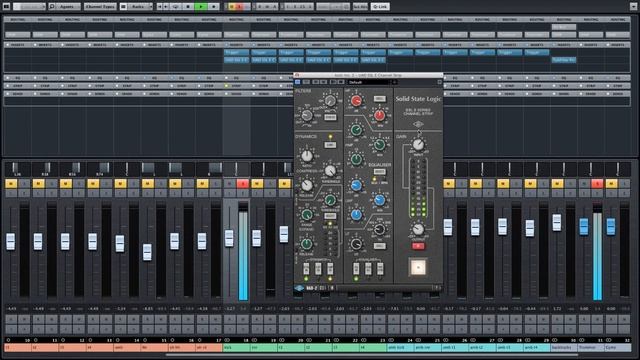The height and width of the screenshot is (360, 640).
Task: Expand the EQ rack header on channel 10
Action: click(17, 78)
